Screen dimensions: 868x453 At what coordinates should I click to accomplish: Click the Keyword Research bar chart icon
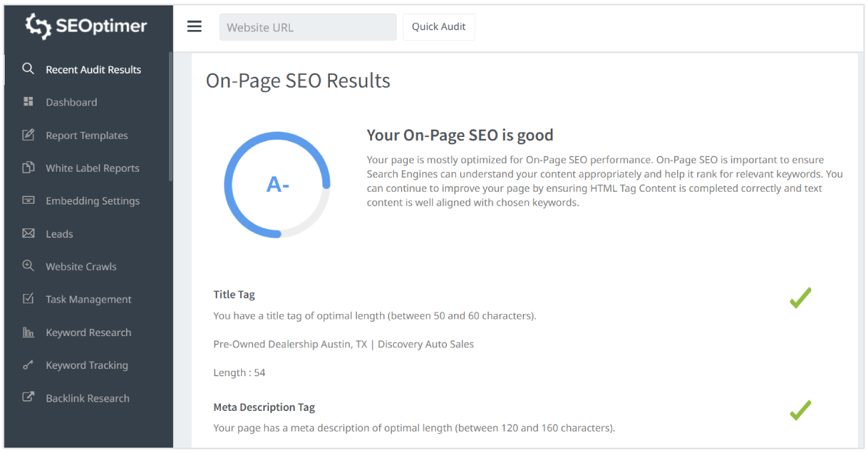(x=28, y=331)
